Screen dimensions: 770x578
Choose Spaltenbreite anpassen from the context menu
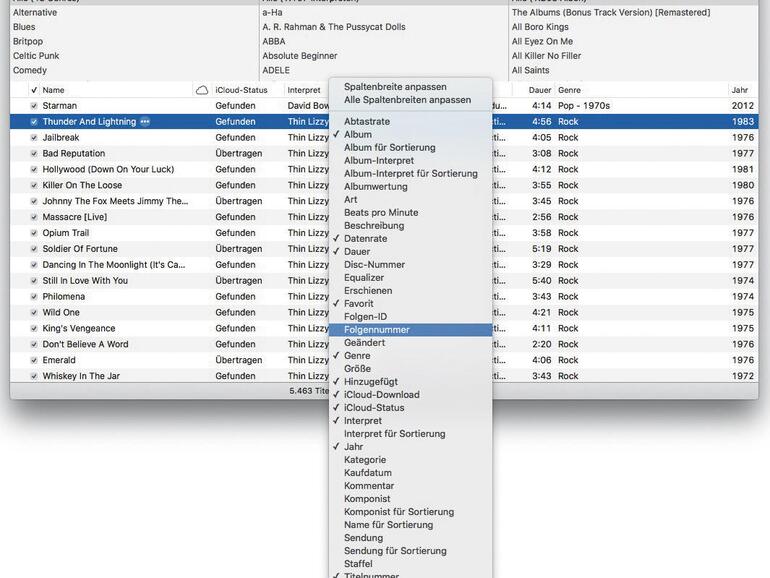pyautogui.click(x=395, y=87)
